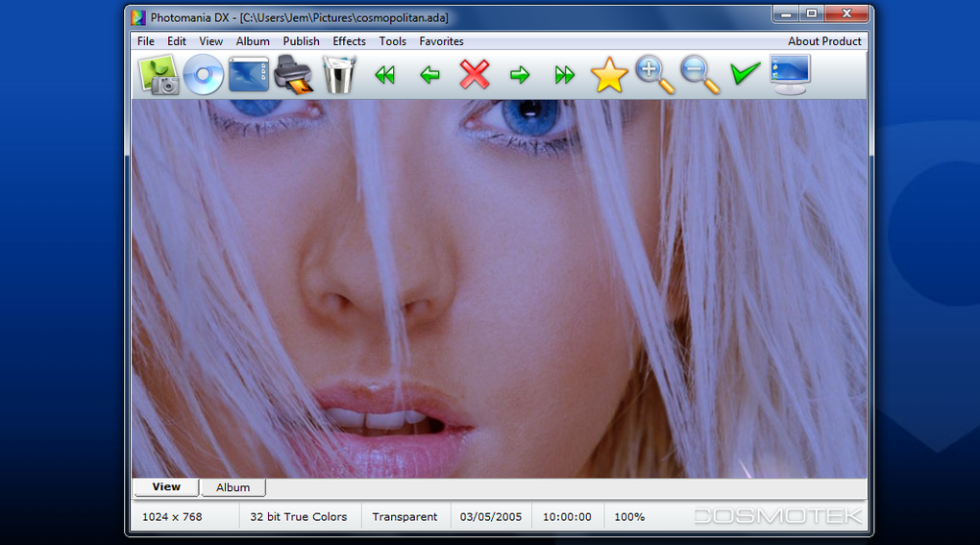
Task: Click the yellow star favorites icon
Action: (x=609, y=75)
